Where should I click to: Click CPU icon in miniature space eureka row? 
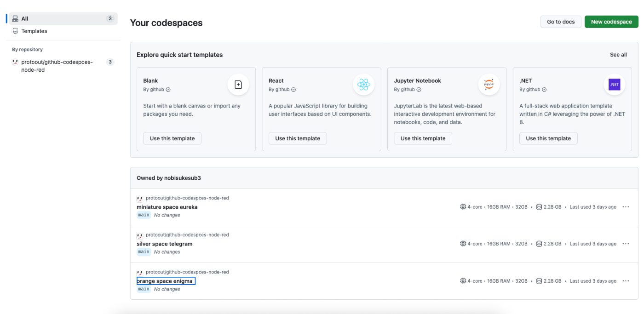pyautogui.click(x=463, y=207)
